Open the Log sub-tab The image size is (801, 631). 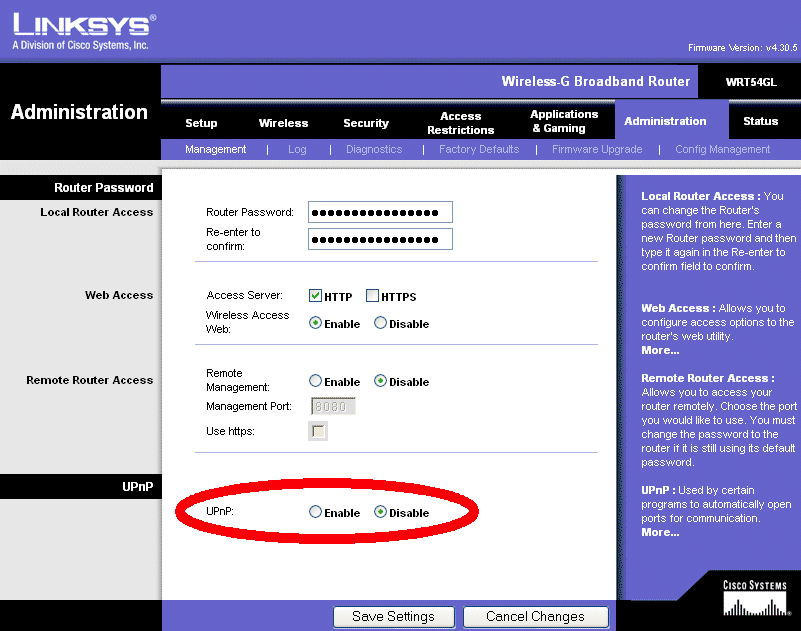(297, 149)
